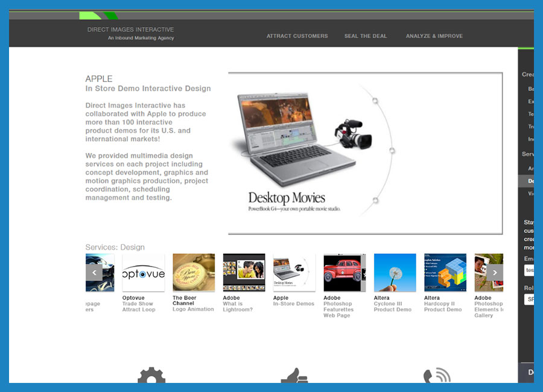Click the Optovue Trade Show Attract Loop link
The width and height of the screenshot is (543, 392).
pos(139,304)
